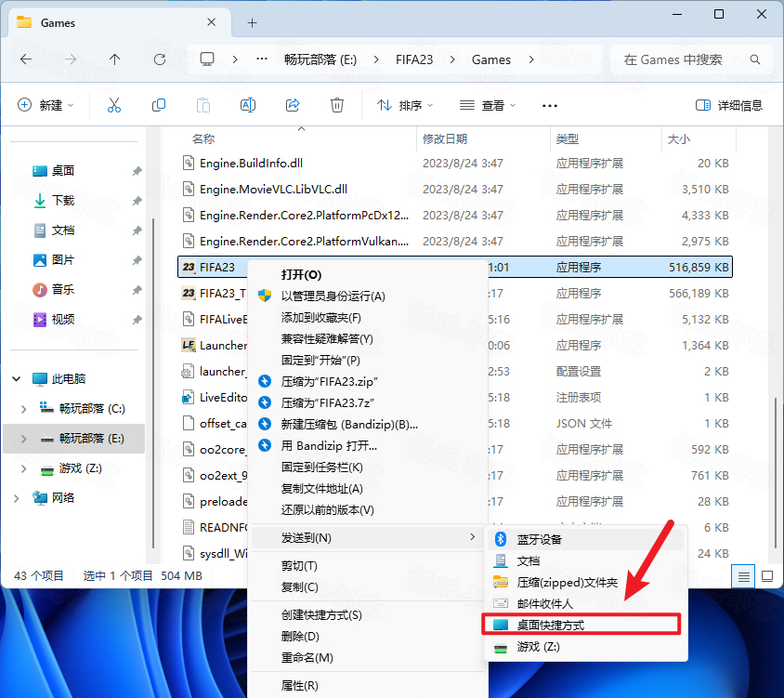
Task: Select Engine.MovieVLC.LibVLC.dll file
Action: pos(273,189)
